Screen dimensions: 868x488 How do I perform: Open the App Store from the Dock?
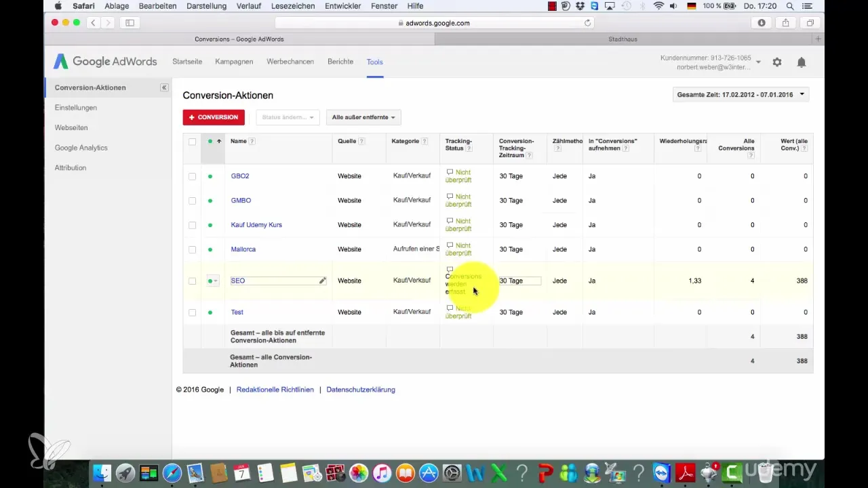pyautogui.click(x=429, y=472)
